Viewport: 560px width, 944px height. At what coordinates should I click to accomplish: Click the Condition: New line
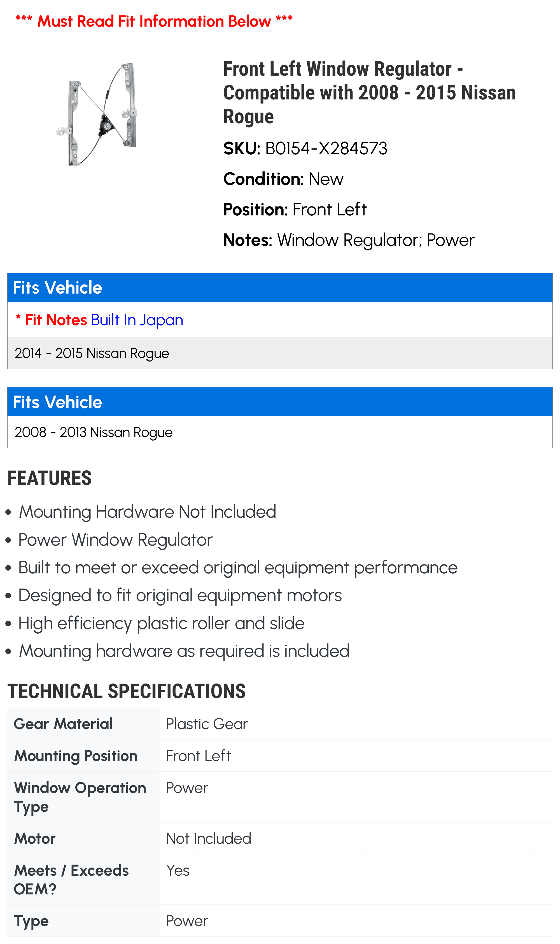283,179
